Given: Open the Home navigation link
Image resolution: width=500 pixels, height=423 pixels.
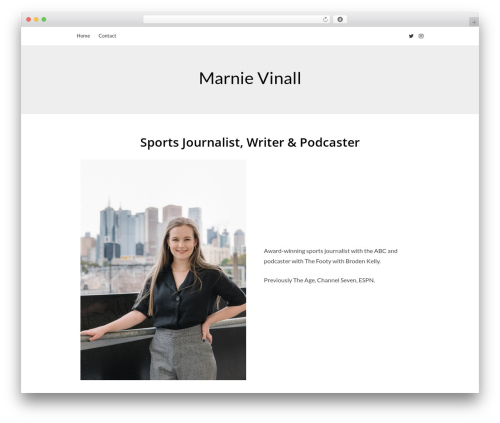Looking at the screenshot, I should [83, 36].
